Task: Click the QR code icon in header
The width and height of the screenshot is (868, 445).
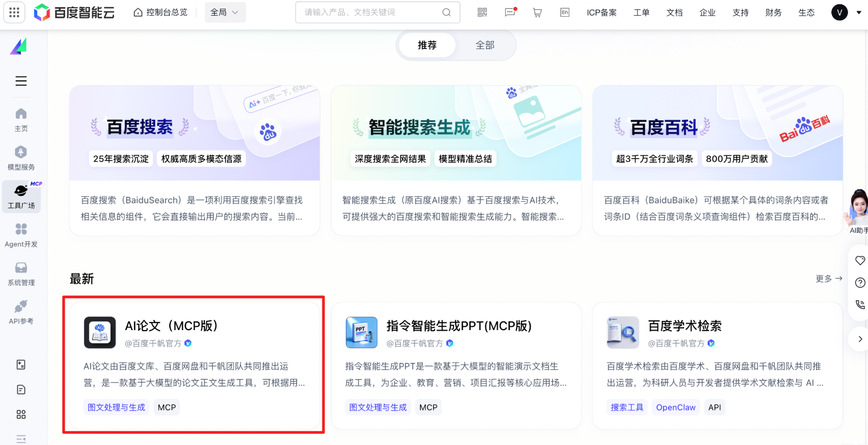Action: coord(483,12)
